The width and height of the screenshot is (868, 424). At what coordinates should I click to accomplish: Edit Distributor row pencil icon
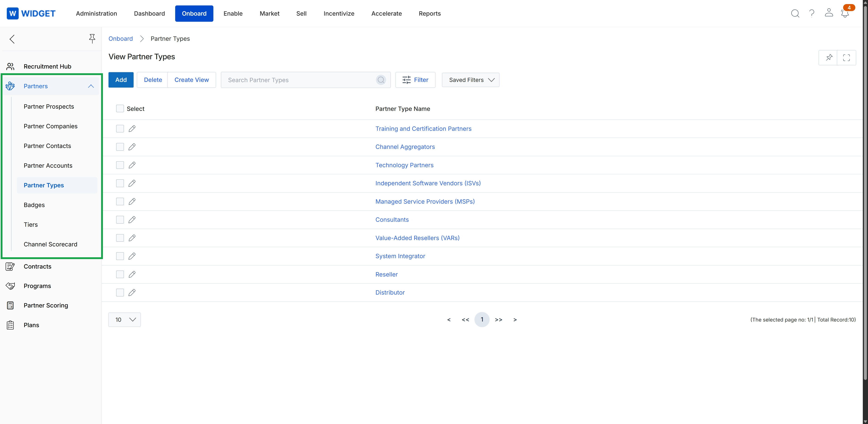pos(132,293)
